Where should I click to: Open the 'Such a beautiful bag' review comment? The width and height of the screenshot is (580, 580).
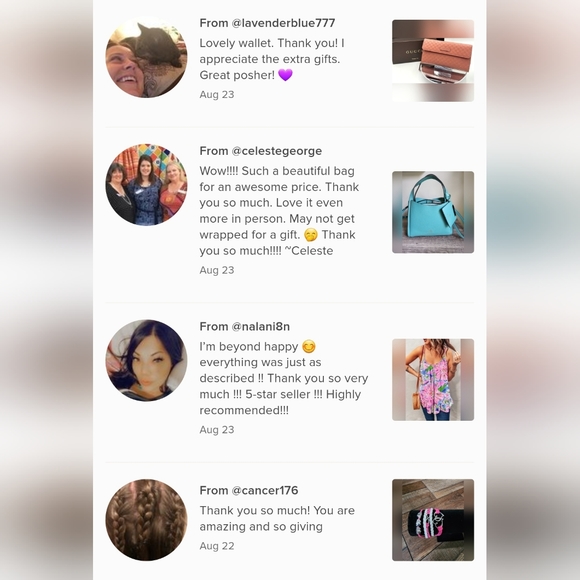pos(279,211)
